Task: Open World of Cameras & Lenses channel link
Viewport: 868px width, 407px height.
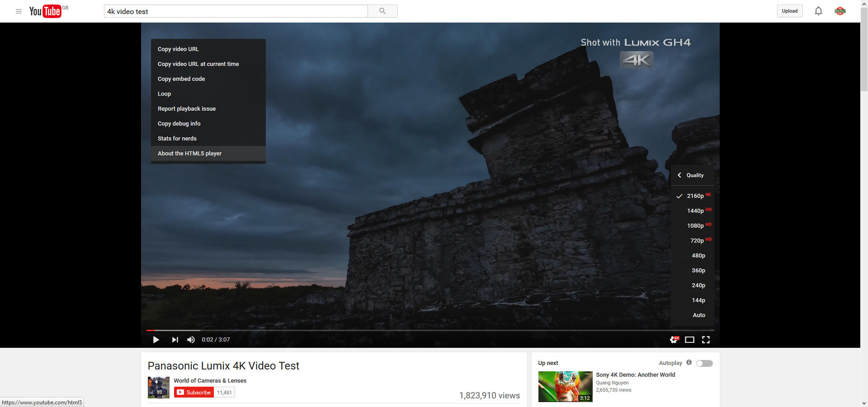Action: click(x=210, y=381)
